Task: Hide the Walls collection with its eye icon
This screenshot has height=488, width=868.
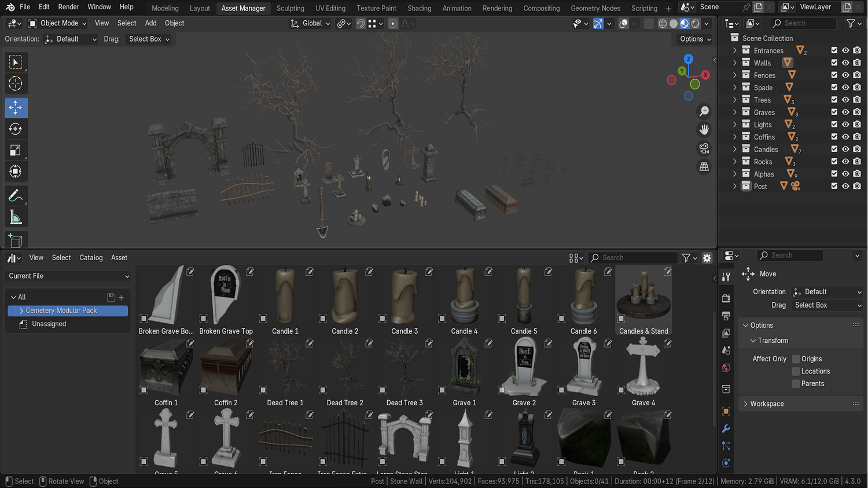Action: coord(845,62)
